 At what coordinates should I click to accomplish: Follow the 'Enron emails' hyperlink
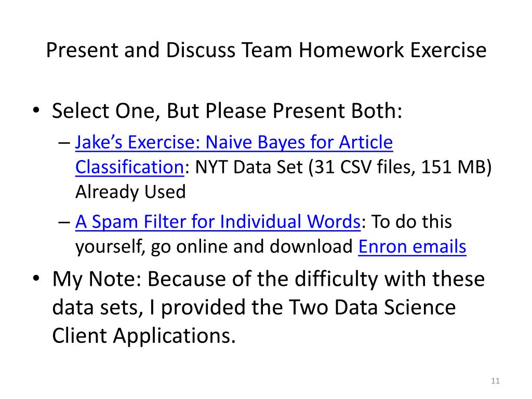(x=412, y=247)
